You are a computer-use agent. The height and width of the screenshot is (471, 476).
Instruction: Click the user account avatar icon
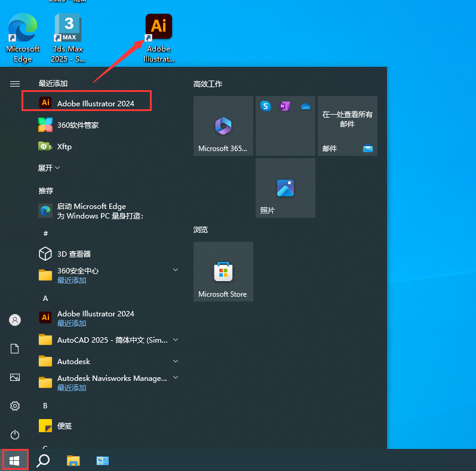tap(15, 320)
